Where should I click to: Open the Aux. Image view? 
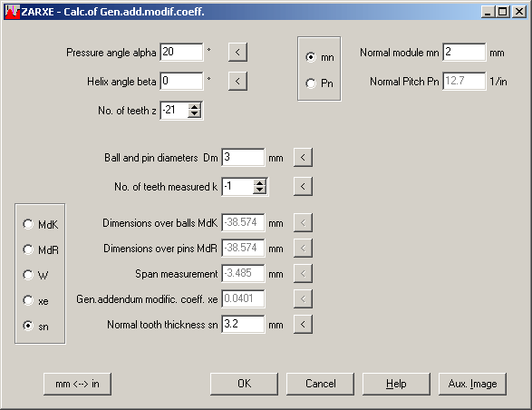[472, 384]
